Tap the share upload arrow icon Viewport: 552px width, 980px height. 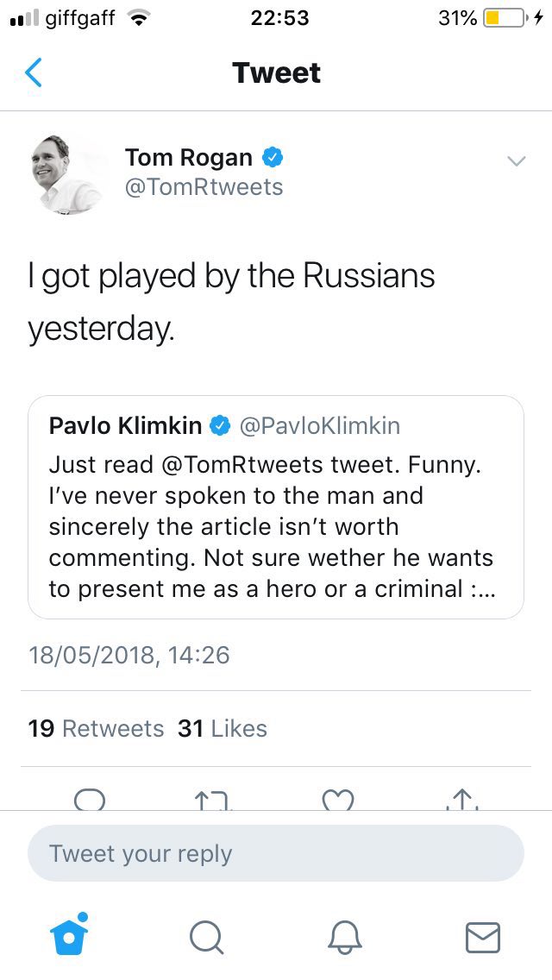click(462, 800)
